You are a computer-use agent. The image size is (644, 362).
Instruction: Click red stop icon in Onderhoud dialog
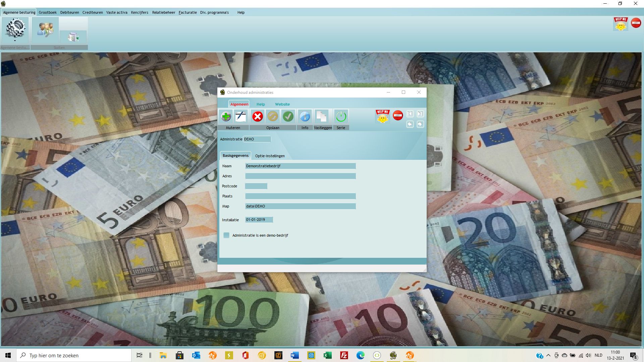tap(398, 116)
